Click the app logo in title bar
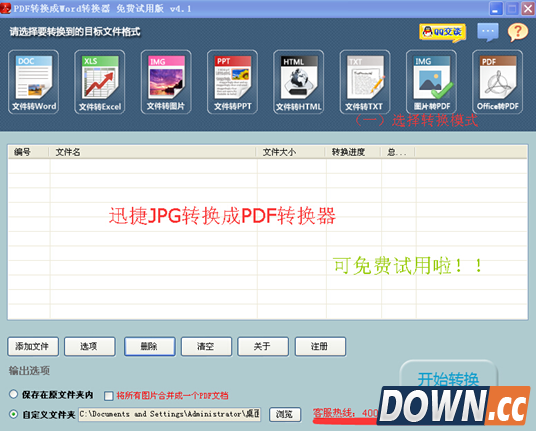The width and height of the screenshot is (536, 431). 5,8
